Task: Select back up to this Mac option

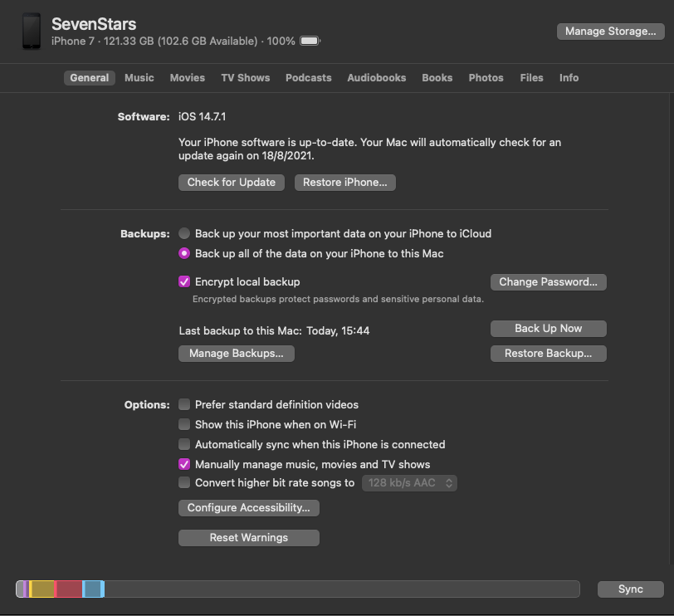Action: pyautogui.click(x=184, y=253)
